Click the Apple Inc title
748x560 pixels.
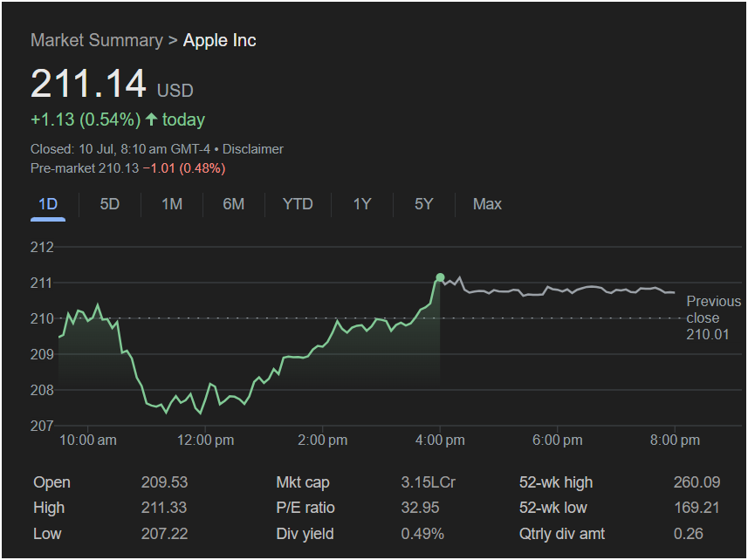[219, 40]
